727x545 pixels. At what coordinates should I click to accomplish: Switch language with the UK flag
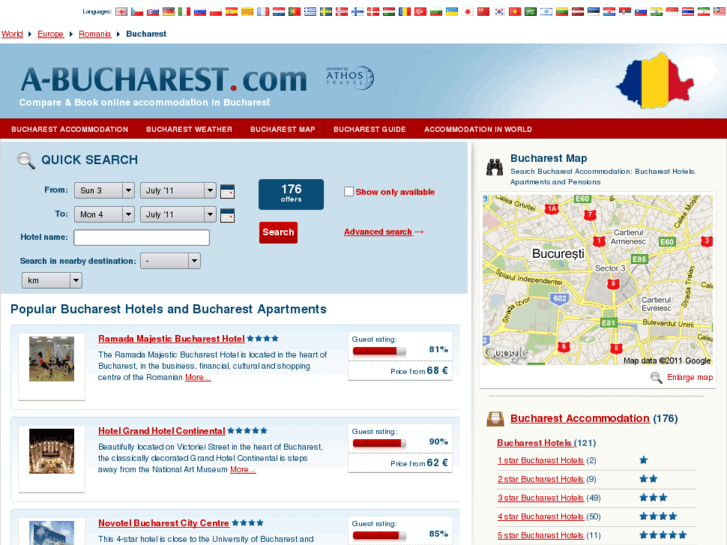pos(121,12)
